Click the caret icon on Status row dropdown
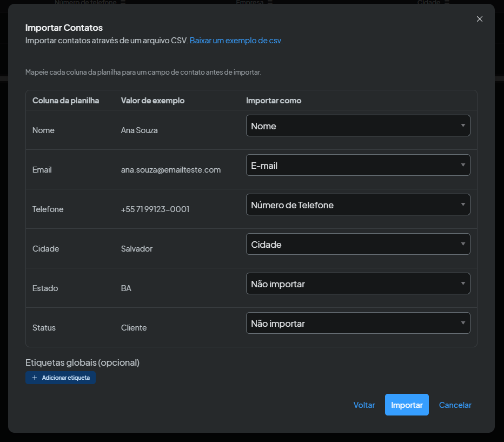The width and height of the screenshot is (504, 442). (463, 323)
